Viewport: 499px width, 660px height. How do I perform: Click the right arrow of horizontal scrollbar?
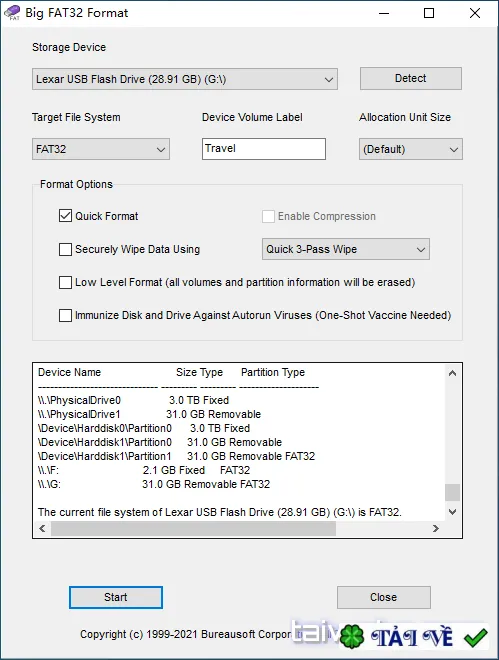(x=436, y=528)
